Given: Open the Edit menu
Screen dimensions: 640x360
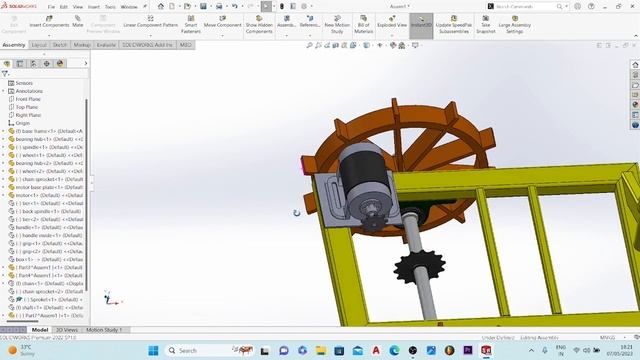Looking at the screenshot, I should 64,7.
